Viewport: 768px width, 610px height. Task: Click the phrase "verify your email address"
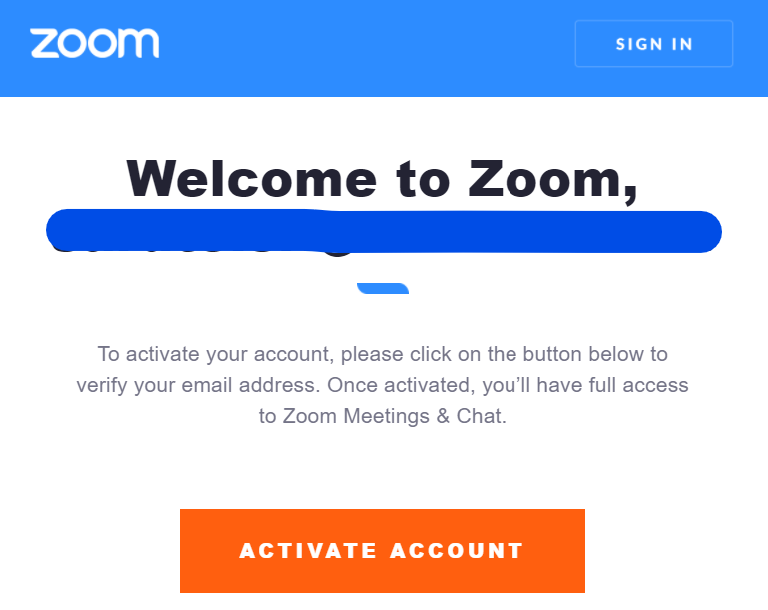196,385
